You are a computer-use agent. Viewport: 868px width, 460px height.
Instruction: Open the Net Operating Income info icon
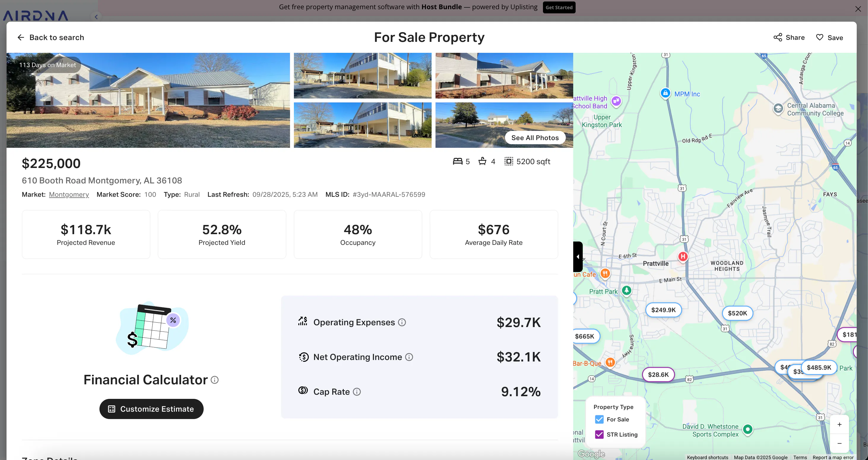(x=409, y=357)
